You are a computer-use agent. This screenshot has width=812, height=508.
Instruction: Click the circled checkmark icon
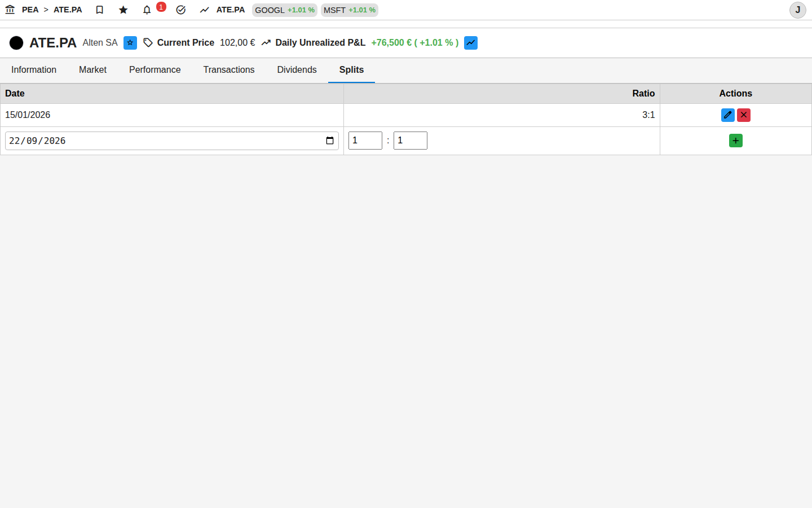pyautogui.click(x=181, y=10)
